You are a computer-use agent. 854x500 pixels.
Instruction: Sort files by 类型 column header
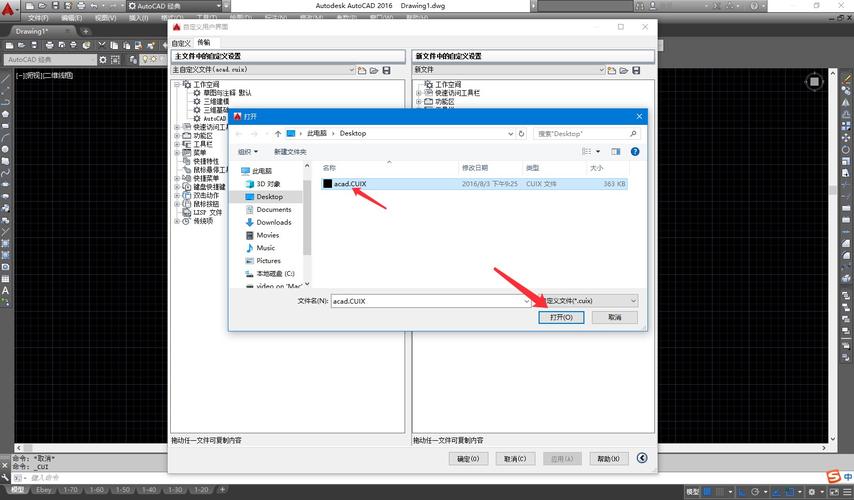point(533,168)
